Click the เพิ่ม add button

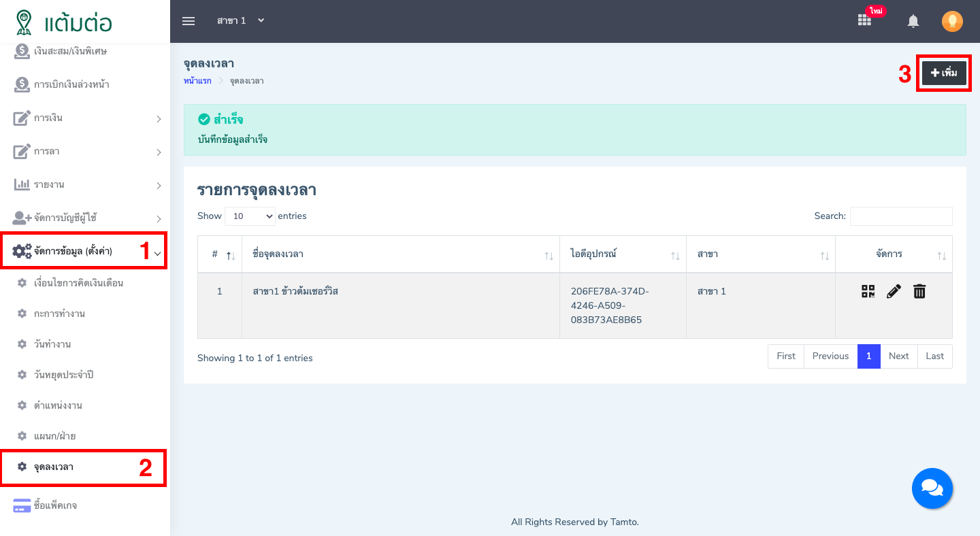click(x=943, y=73)
